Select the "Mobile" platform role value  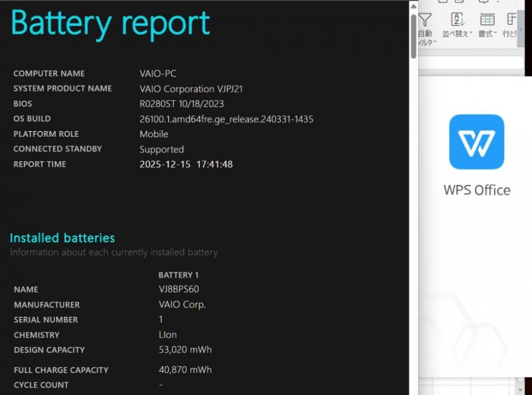coord(154,134)
